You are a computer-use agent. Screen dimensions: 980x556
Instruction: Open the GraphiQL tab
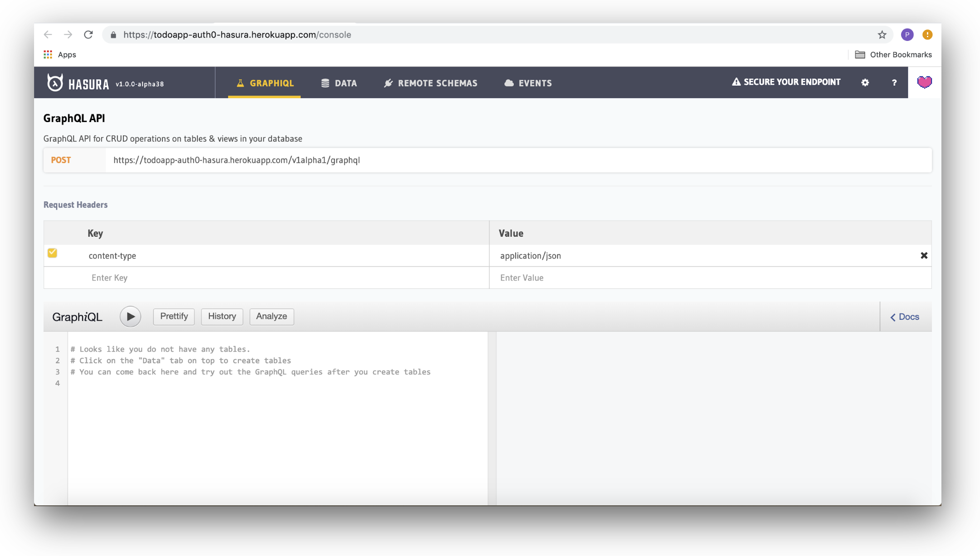[265, 83]
